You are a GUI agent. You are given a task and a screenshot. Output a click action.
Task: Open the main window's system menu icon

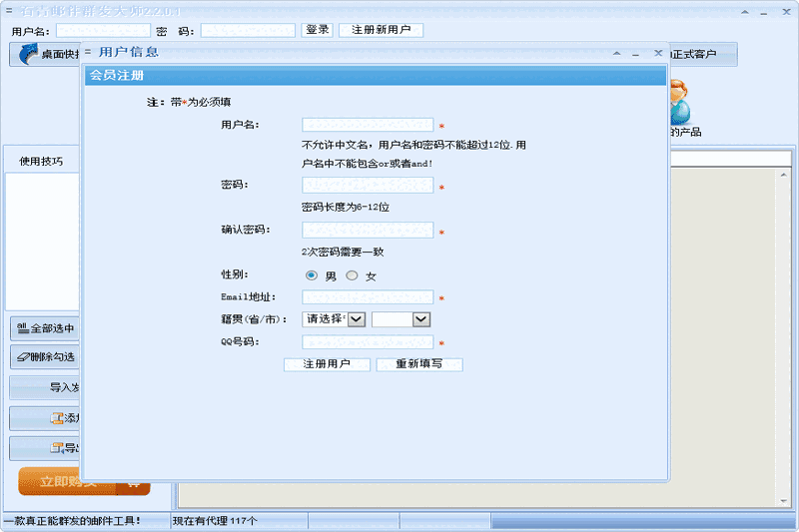point(9,10)
